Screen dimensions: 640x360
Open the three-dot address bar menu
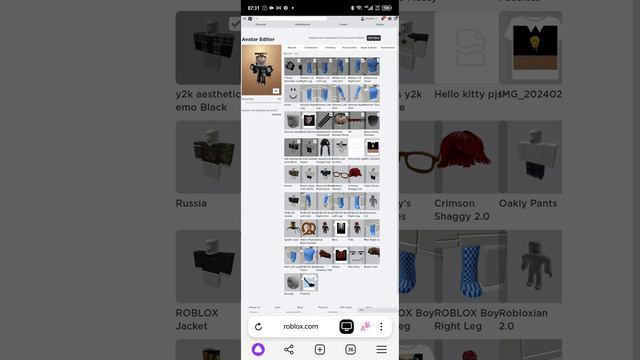(x=381, y=327)
